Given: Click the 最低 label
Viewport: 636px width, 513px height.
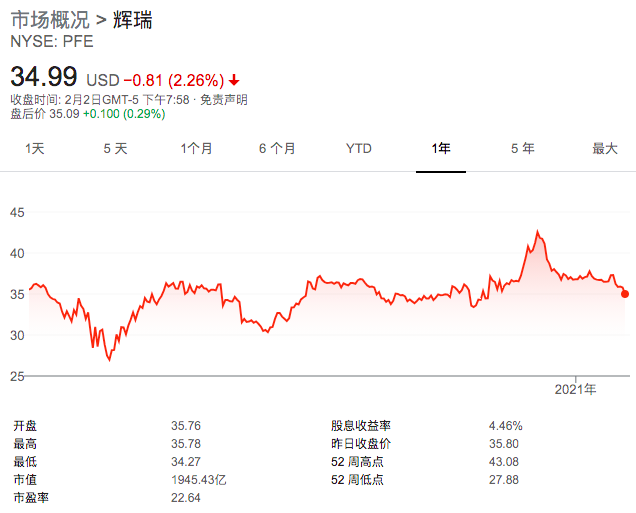Looking at the screenshot, I should [25, 461].
